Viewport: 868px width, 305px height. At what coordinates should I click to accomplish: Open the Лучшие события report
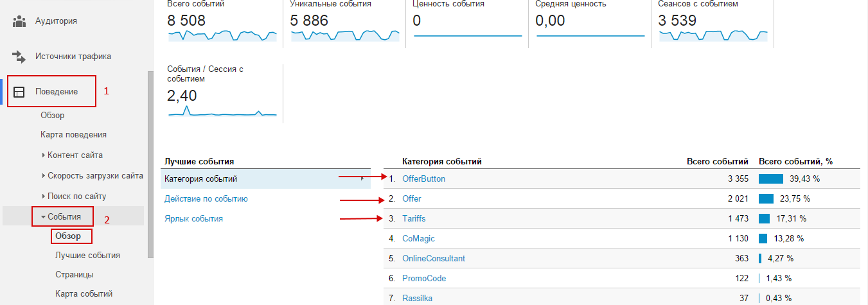point(87,256)
